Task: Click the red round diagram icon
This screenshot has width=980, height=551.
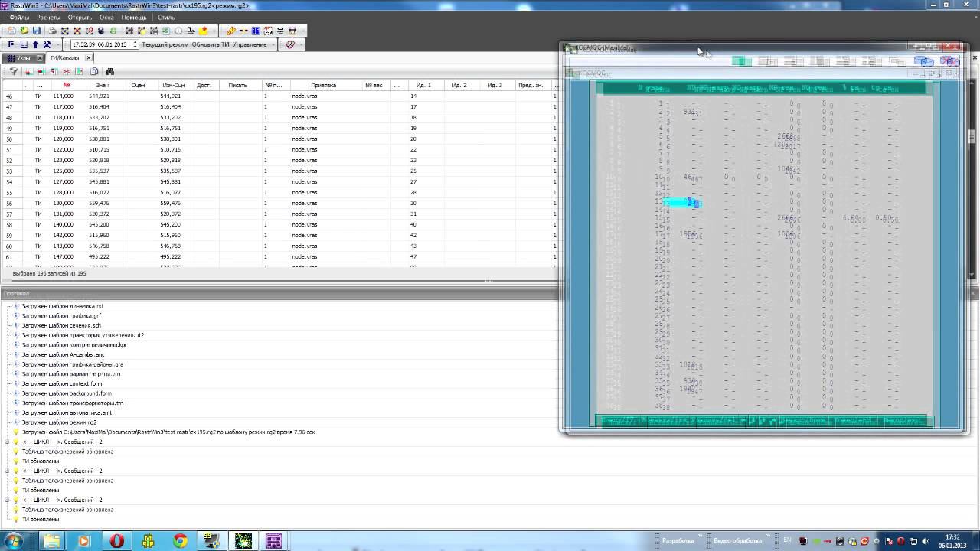Action: pyautogui.click(x=290, y=44)
